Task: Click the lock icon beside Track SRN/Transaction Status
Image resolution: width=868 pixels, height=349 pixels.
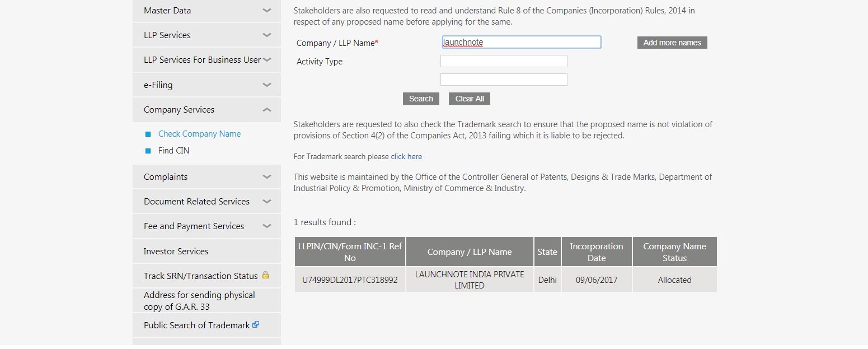Action: (265, 275)
